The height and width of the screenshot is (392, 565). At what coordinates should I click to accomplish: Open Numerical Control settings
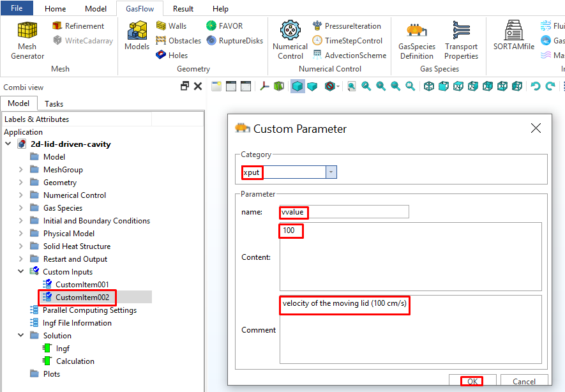(x=290, y=40)
